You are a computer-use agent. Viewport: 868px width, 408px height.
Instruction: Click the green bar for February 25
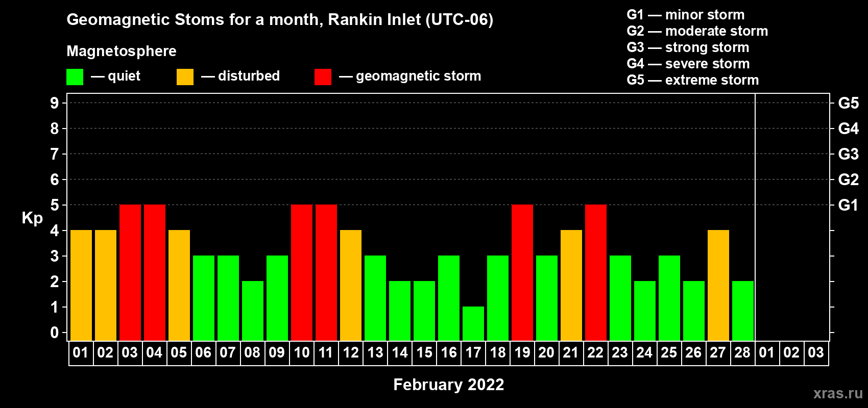tap(669, 298)
